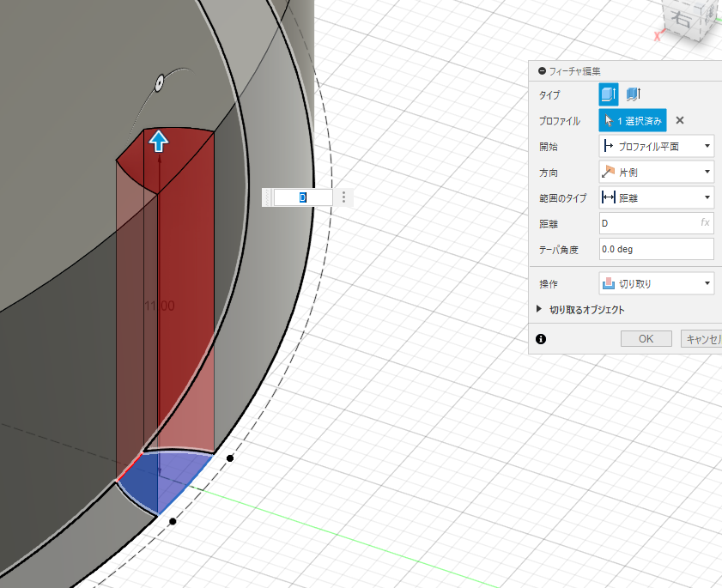Select the standard extrude type icon
722x588 pixels.
(609, 94)
